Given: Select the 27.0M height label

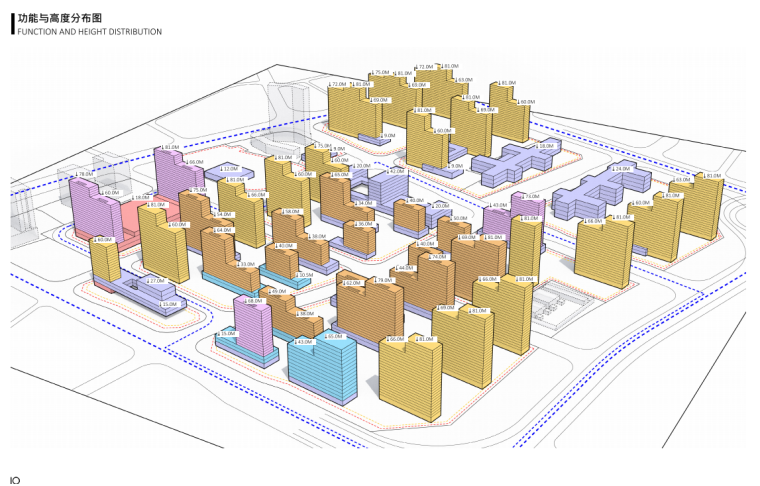Looking at the screenshot, I should coord(155,282).
